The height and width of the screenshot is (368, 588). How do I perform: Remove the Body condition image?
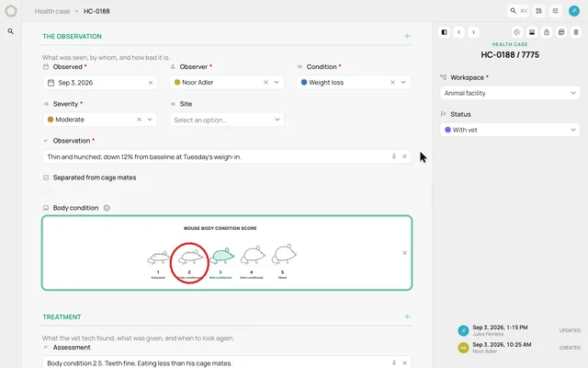pos(404,253)
